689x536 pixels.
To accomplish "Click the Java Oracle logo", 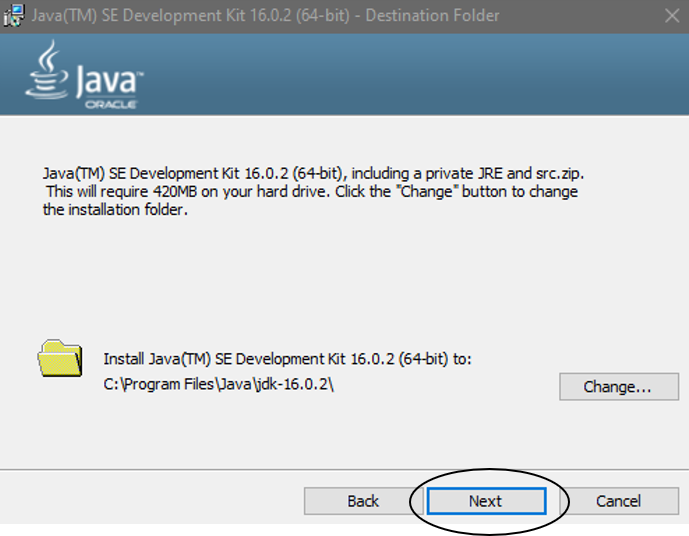I will click(x=85, y=75).
